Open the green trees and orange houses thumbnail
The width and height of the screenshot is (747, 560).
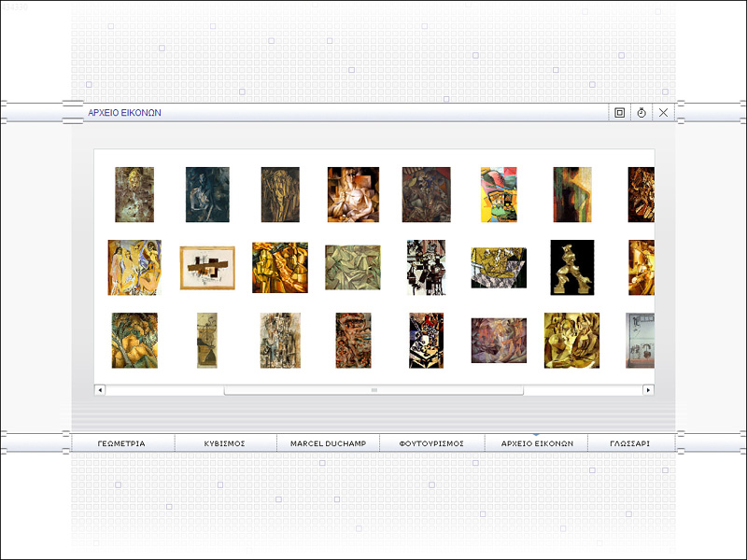[x=134, y=341]
